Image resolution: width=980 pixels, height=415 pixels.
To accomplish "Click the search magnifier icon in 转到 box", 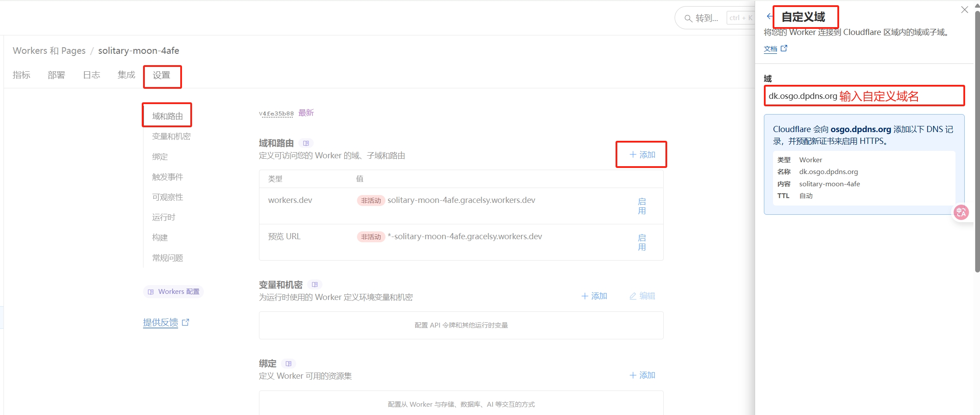I will pyautogui.click(x=688, y=18).
